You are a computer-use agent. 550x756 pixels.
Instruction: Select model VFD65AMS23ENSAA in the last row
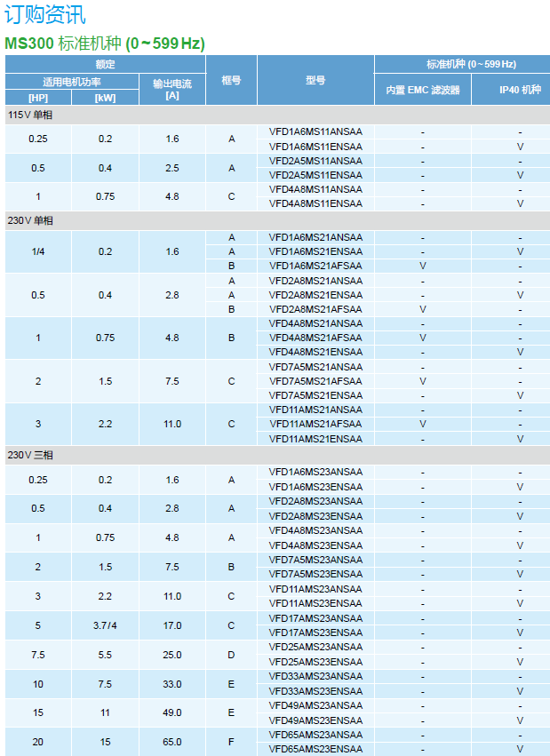point(315,749)
